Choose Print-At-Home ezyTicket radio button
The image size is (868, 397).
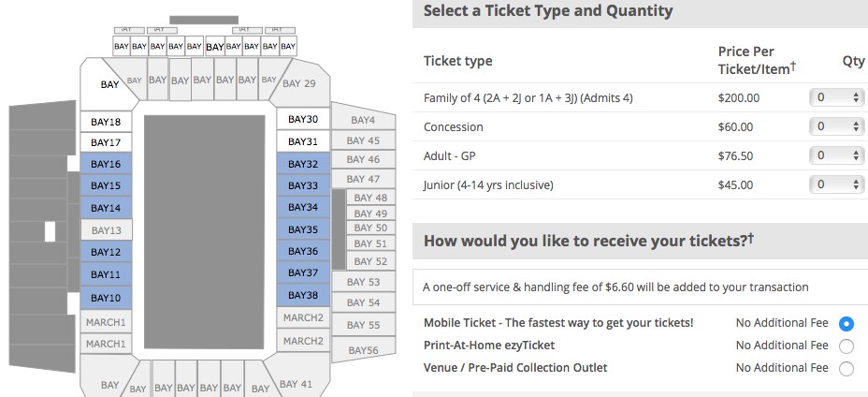point(846,346)
